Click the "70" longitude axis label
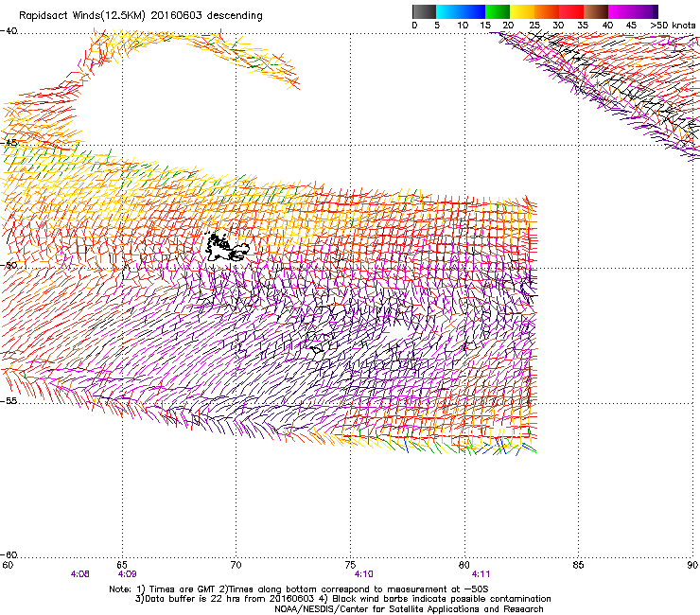700x615 pixels. pos(236,565)
